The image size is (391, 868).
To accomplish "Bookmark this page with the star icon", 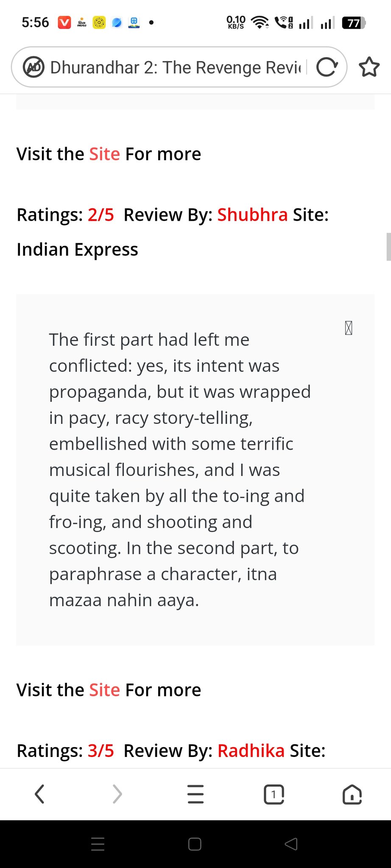I will pos(369,67).
